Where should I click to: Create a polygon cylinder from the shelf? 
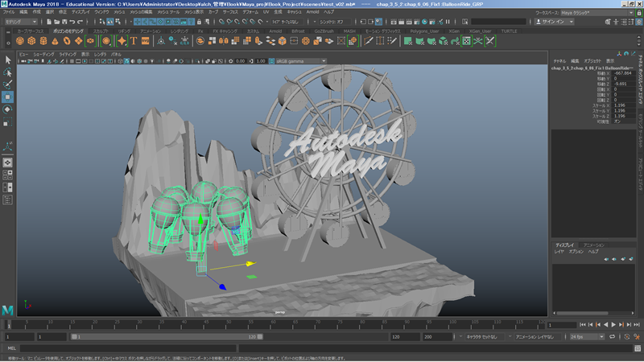tap(43, 41)
